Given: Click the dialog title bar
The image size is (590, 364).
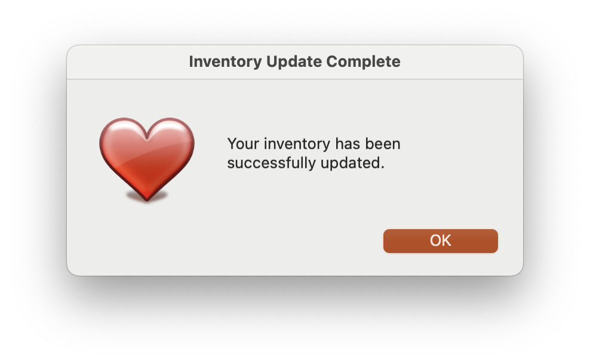Looking at the screenshot, I should point(294,61).
